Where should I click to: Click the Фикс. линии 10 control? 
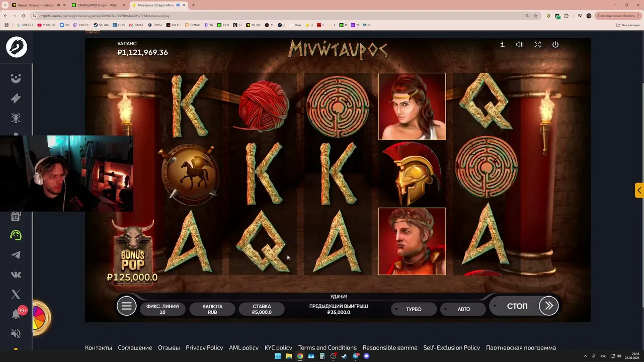[163, 309]
